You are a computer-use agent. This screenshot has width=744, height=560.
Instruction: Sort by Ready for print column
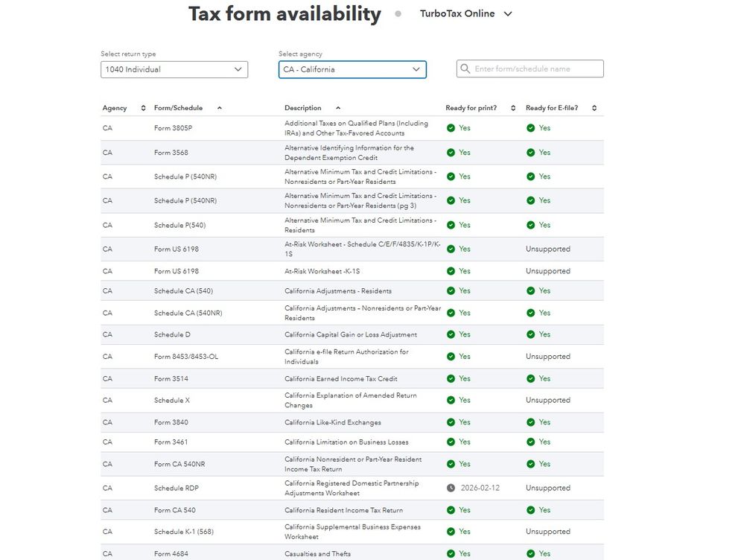[513, 109]
